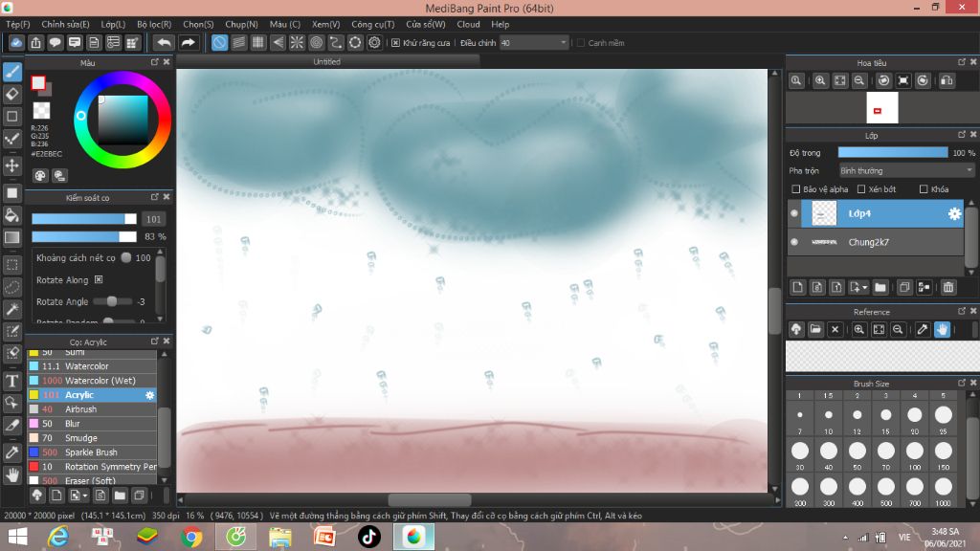The height and width of the screenshot is (551, 980).
Task: Adjust the Độ trong layer opacity slider
Action: coord(893,152)
